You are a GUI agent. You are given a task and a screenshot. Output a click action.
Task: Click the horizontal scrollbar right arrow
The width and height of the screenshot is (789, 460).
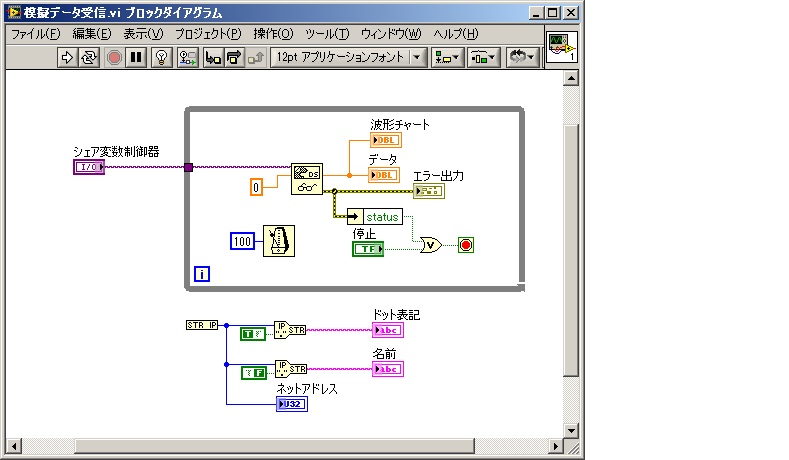[x=556, y=446]
